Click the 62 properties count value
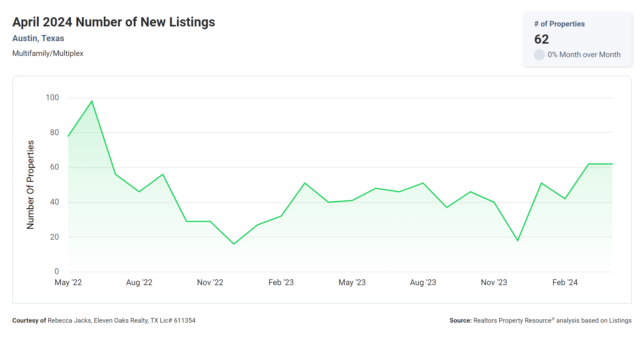644x338 pixels. 541,39
